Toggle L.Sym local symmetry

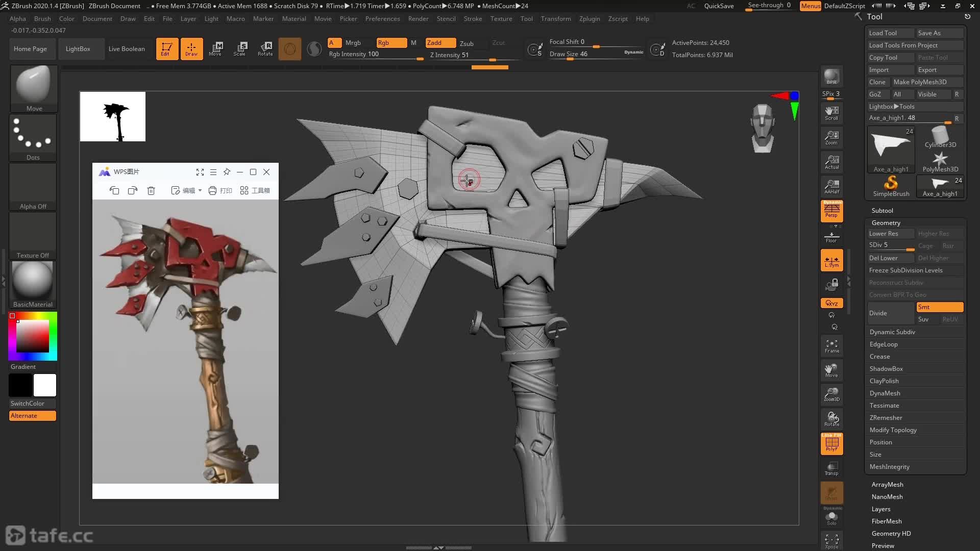(x=831, y=260)
